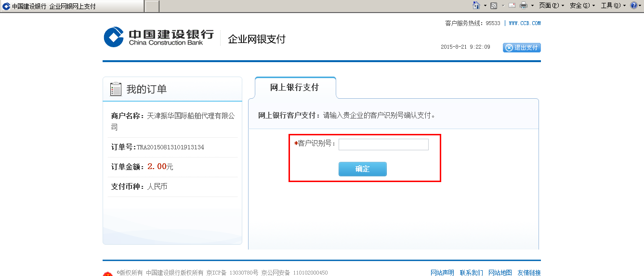The height and width of the screenshot is (276, 644).
Task: Click the blue help question-mark icon
Action: point(633,6)
